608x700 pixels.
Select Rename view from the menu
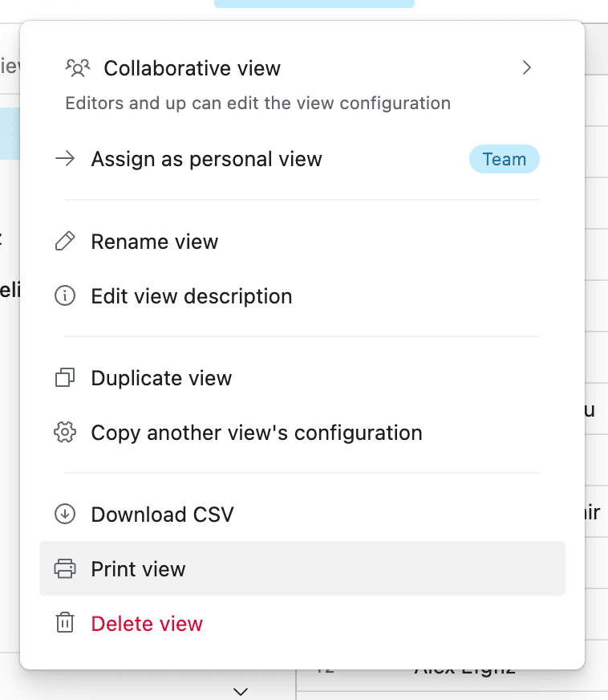click(x=155, y=242)
